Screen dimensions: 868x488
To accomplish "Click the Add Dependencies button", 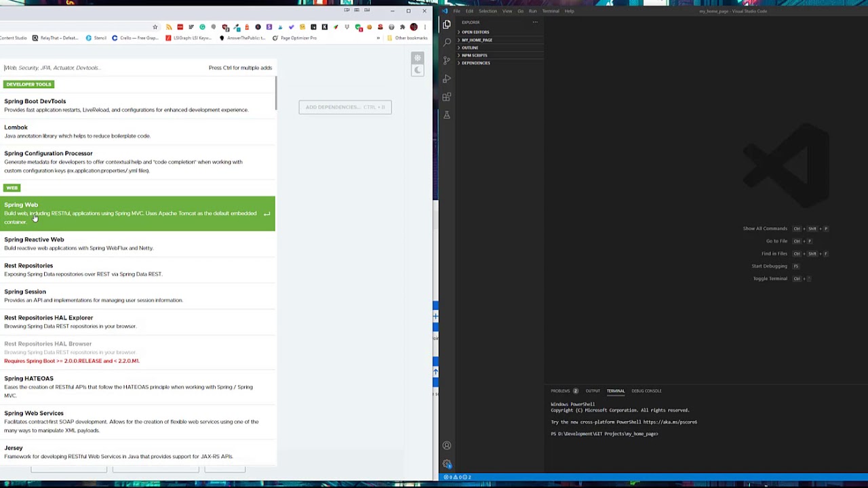I will (345, 107).
